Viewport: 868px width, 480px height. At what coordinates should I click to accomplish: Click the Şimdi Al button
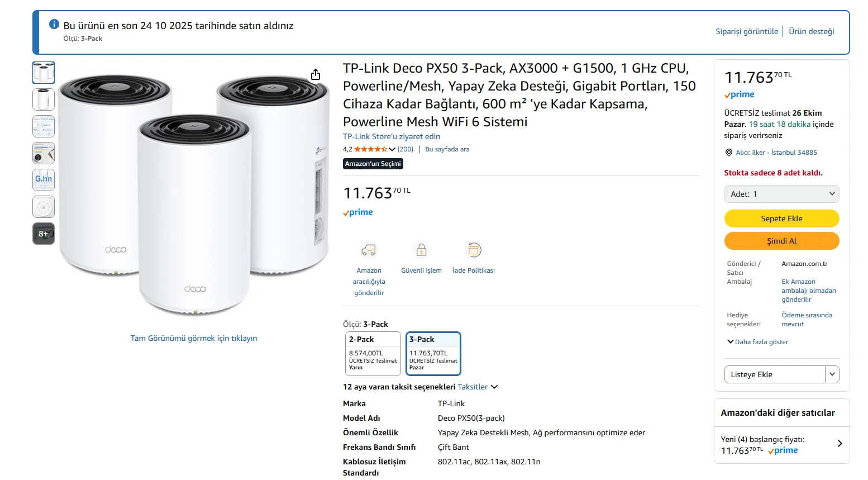tap(781, 241)
